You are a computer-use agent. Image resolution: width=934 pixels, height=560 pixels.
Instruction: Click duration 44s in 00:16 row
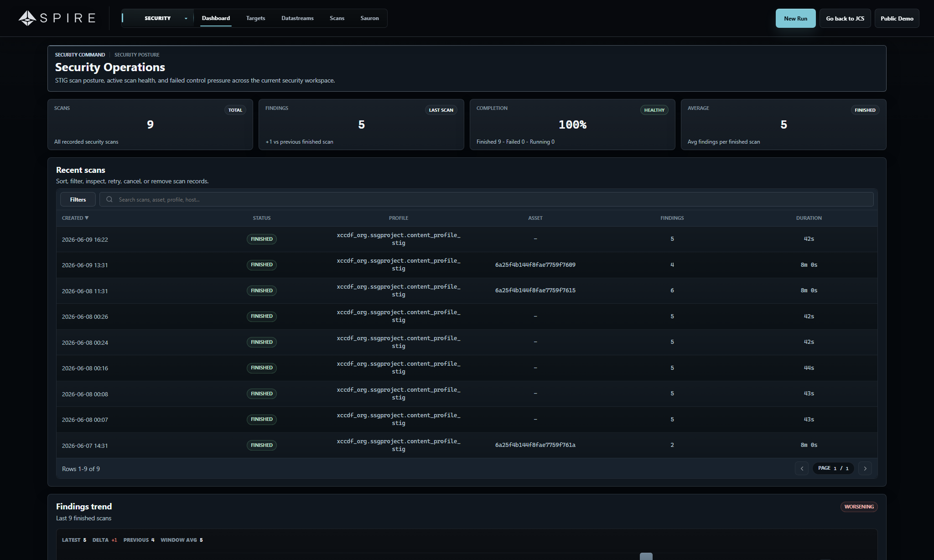pyautogui.click(x=809, y=368)
